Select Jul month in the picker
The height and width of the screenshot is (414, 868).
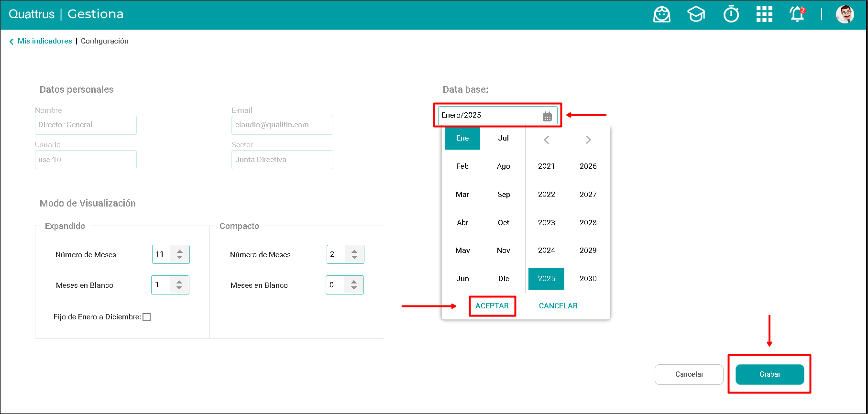504,138
